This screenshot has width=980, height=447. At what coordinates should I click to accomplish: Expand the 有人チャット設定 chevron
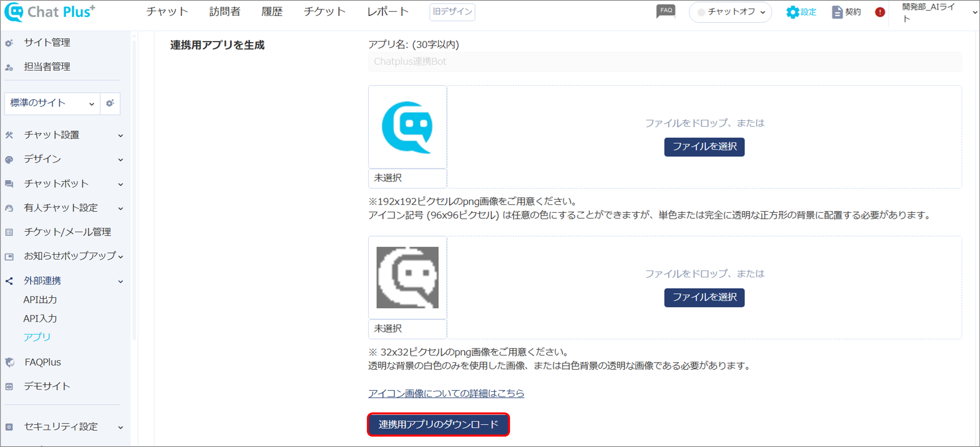pos(121,209)
